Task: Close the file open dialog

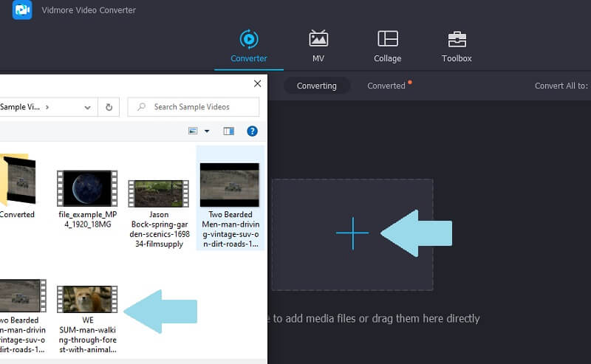Action: 257,84
